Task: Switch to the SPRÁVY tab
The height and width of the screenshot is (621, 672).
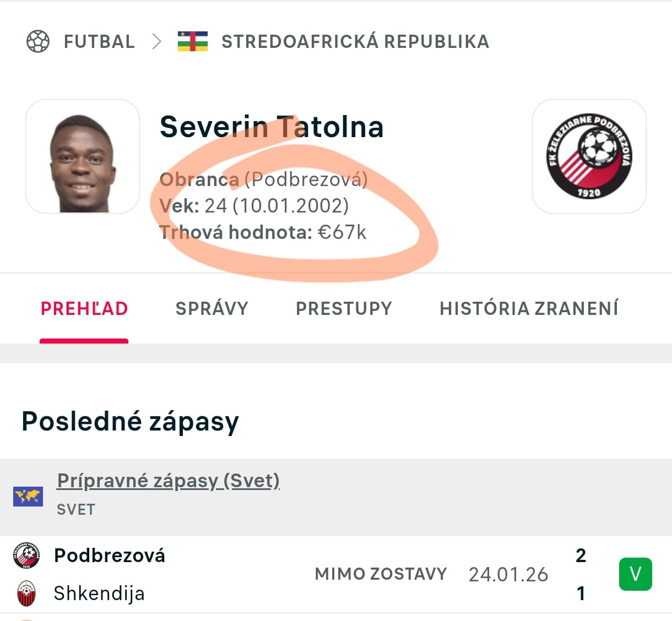Action: point(212,308)
